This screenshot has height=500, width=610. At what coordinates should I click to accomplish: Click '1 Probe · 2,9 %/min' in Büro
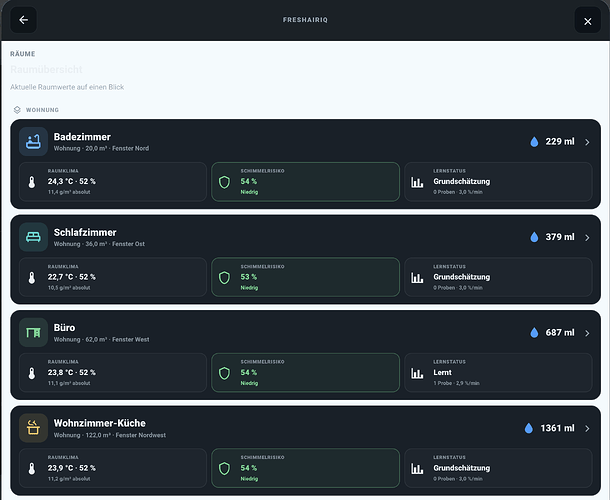click(x=456, y=383)
